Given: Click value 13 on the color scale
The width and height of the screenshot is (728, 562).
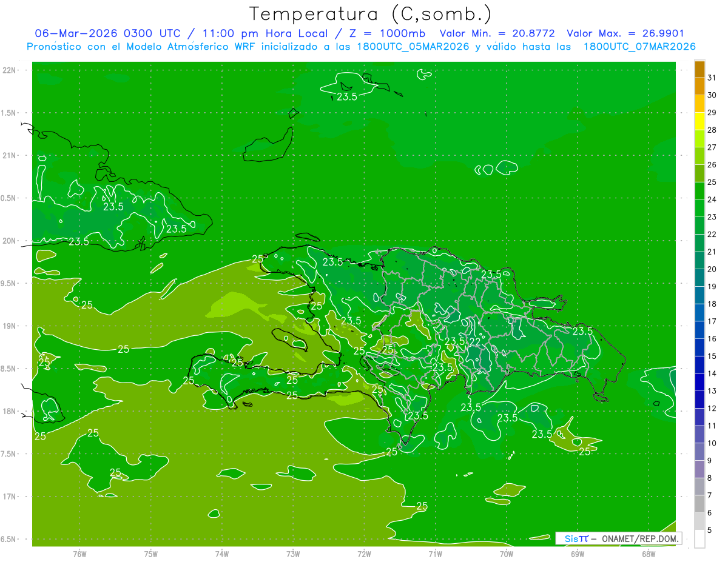Looking at the screenshot, I should click(712, 391).
